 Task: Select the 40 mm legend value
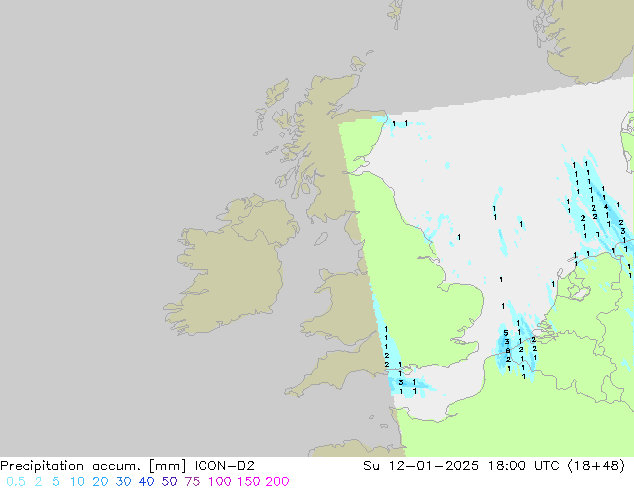click(146, 482)
